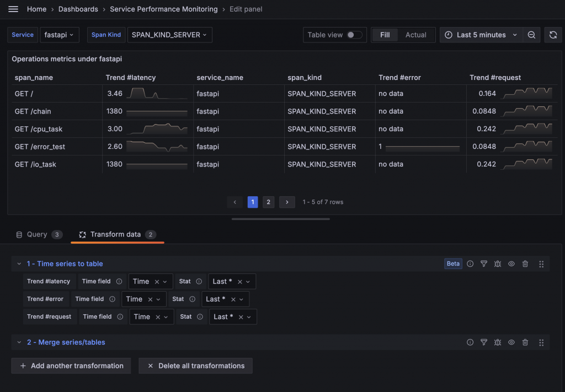Click the refresh dashboard icon
The width and height of the screenshot is (565, 392).
(553, 35)
